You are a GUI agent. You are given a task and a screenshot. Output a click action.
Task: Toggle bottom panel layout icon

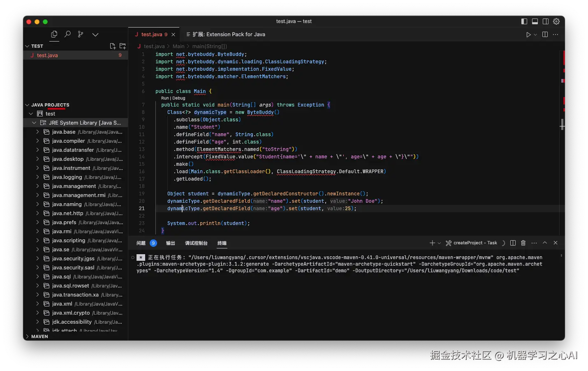[535, 21]
